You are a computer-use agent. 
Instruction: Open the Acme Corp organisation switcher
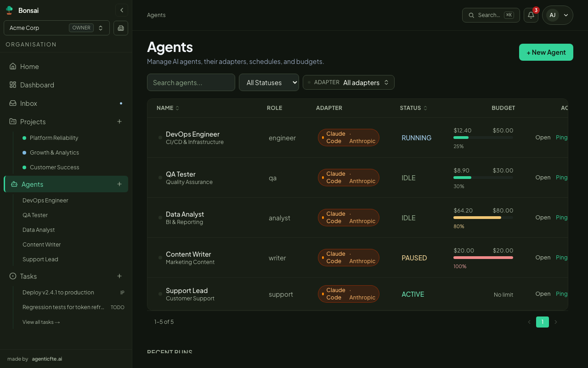pyautogui.click(x=57, y=28)
